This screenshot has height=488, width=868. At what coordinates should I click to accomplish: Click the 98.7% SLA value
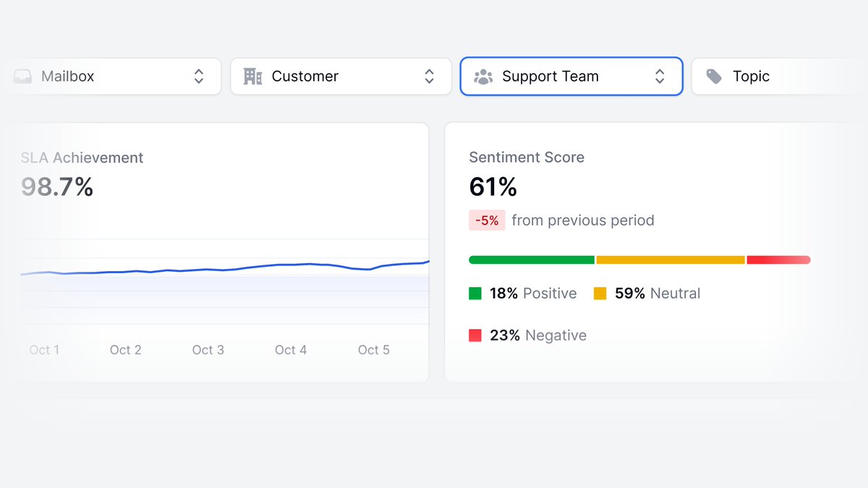pyautogui.click(x=57, y=187)
